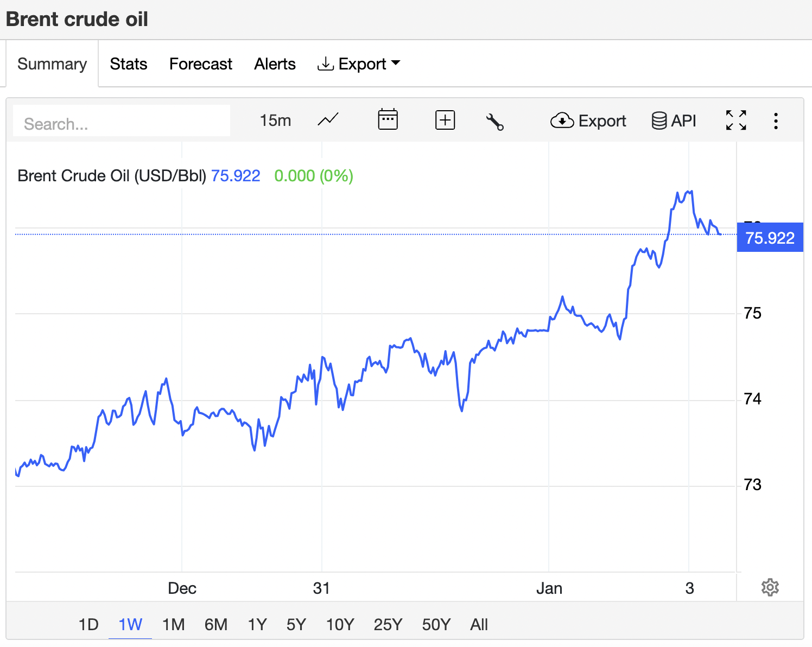Open the wrench chart tools icon
Screen dimensions: 812x647
[495, 122]
